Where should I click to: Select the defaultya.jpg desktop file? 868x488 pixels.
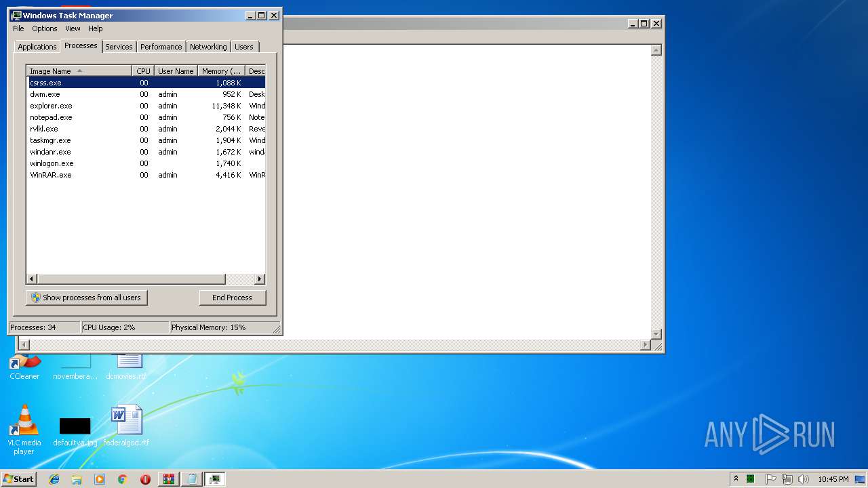click(x=75, y=431)
